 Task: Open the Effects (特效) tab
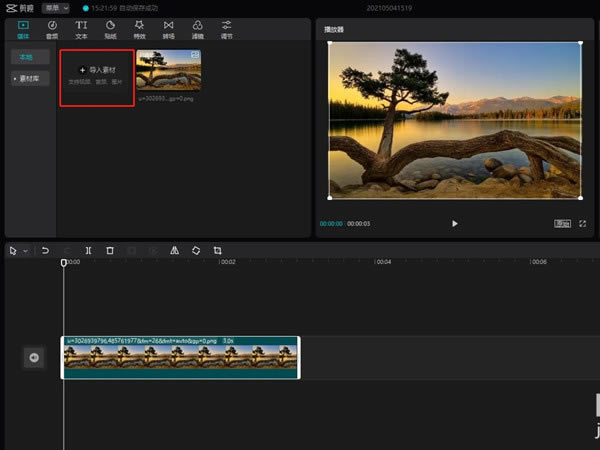coord(139,28)
